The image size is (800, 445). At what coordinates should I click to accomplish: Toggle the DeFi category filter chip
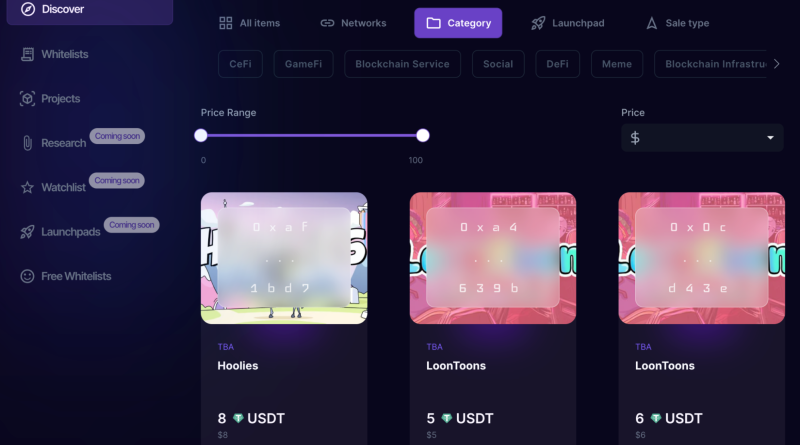pos(557,64)
